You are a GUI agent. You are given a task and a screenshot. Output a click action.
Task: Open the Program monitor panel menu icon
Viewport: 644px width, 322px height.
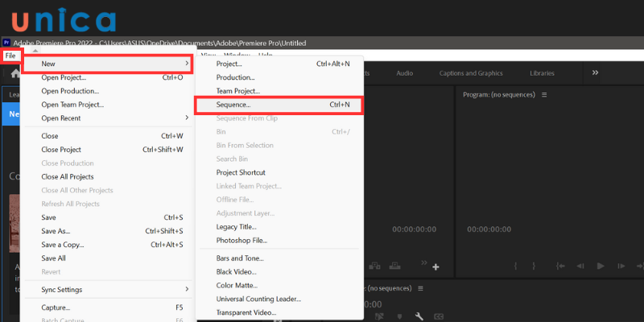pyautogui.click(x=544, y=95)
